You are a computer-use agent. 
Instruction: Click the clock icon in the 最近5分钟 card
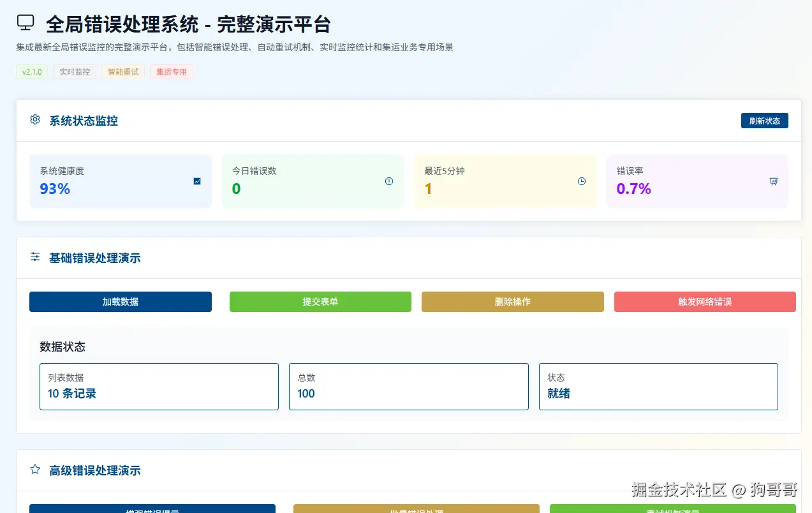582,181
